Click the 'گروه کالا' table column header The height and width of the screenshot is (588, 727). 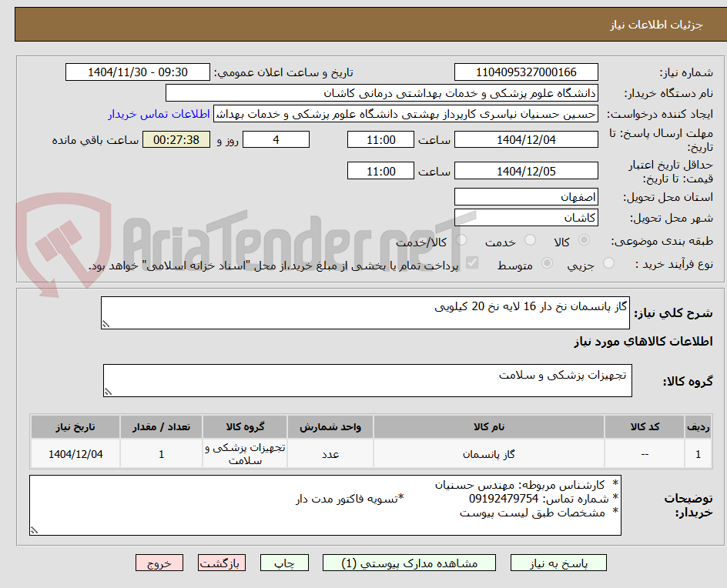point(245,426)
